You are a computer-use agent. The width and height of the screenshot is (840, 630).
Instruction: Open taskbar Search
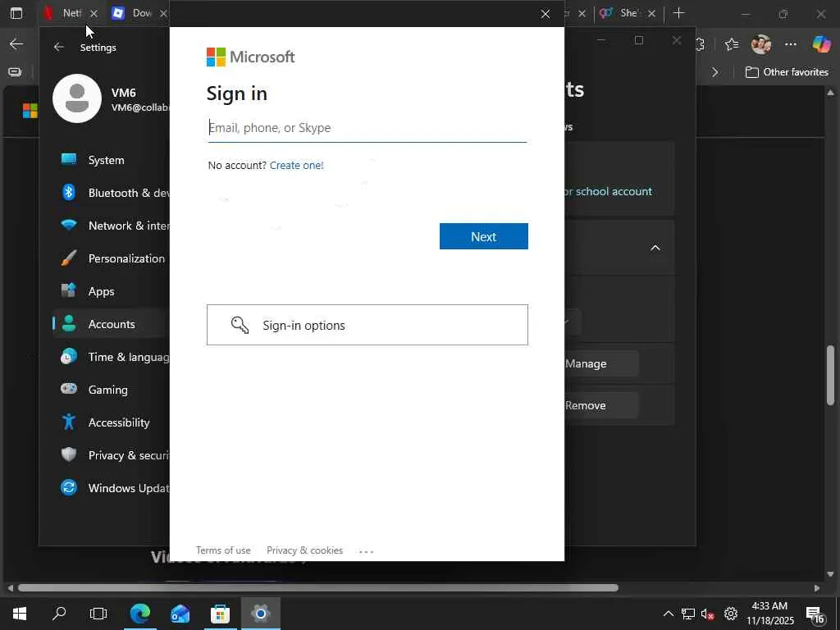59,614
